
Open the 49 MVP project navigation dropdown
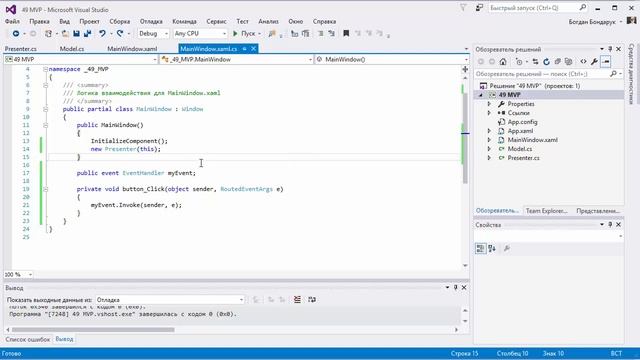80,59
